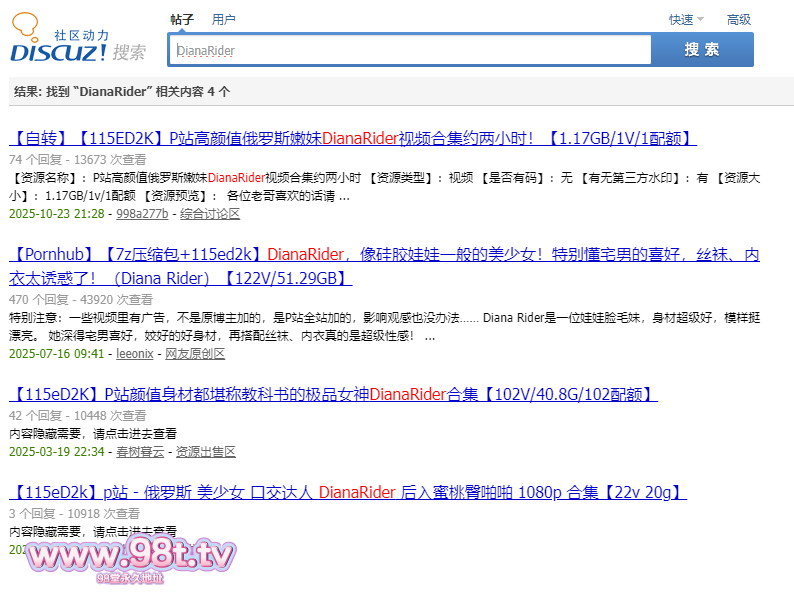Switch to the 用户 search tab
This screenshot has height=593, width=794.
click(224, 19)
